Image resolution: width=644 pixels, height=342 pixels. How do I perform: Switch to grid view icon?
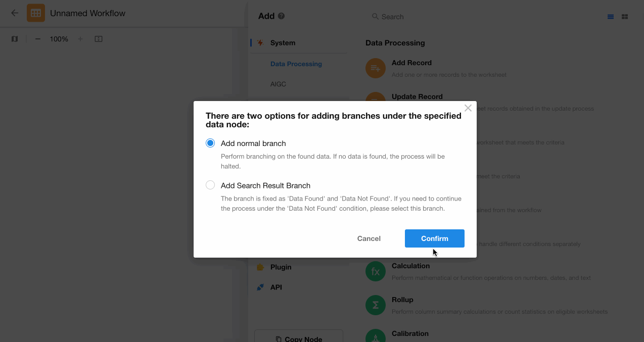coord(625,17)
